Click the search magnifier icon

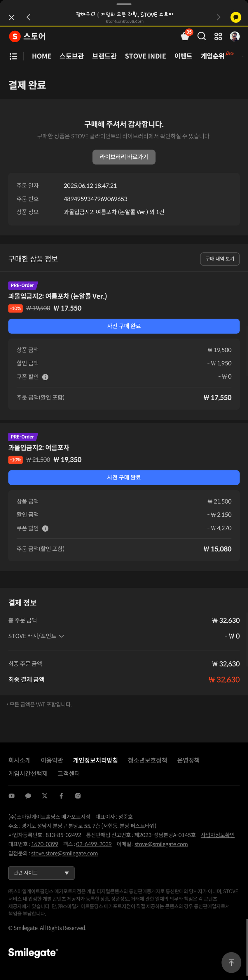coord(202,36)
